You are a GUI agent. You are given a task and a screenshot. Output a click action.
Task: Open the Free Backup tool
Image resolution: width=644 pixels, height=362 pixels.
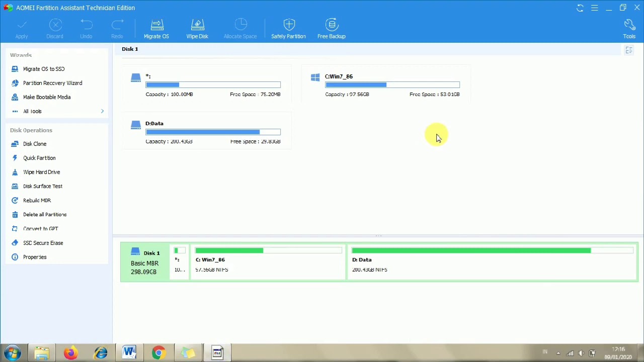click(332, 29)
